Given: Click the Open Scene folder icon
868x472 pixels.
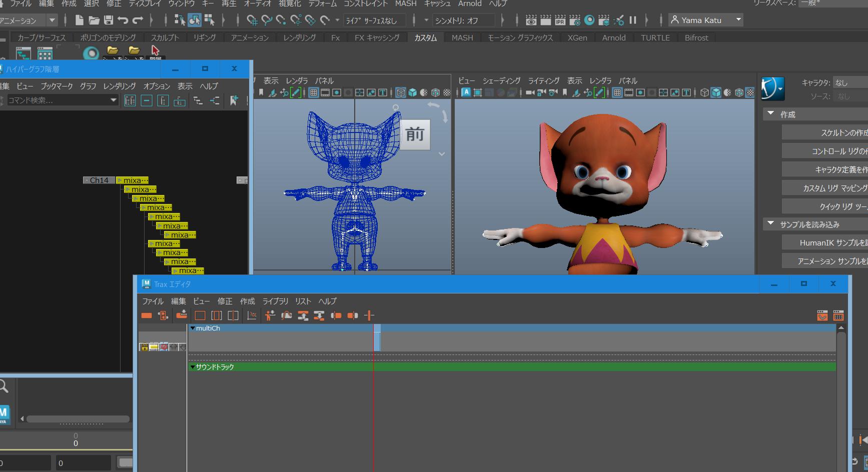Looking at the screenshot, I should click(x=94, y=20).
